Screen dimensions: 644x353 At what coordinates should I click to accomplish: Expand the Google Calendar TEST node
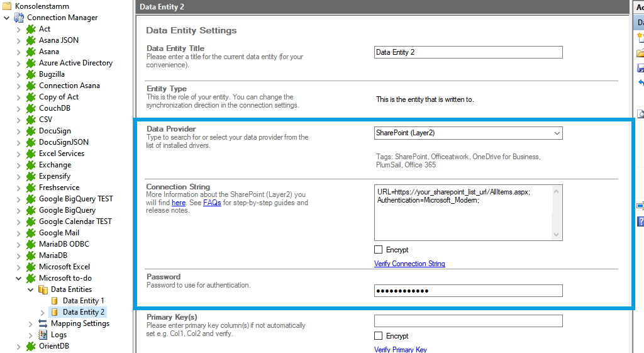click(x=18, y=222)
